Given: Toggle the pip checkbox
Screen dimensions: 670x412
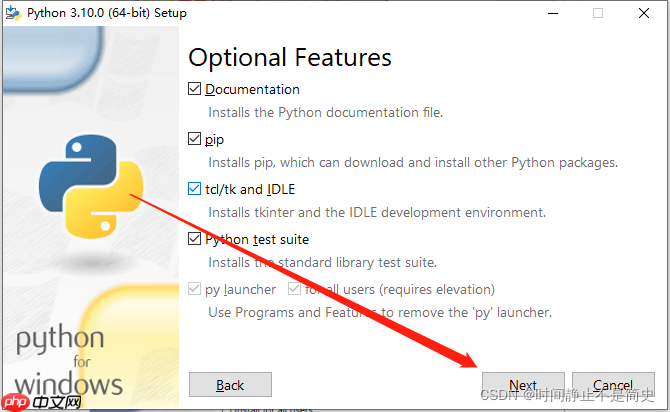Looking at the screenshot, I should (195, 139).
